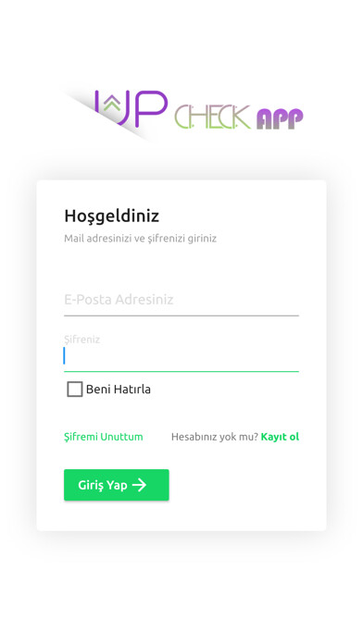Click the purple UP logo mark
The image size is (363, 644).
(131, 108)
